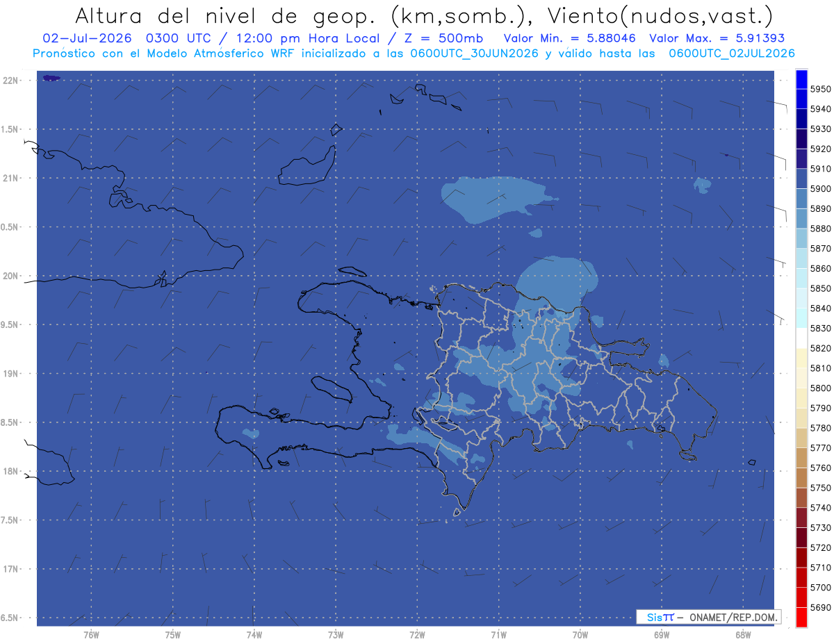Click the 18N latitude axis label

tap(11, 471)
